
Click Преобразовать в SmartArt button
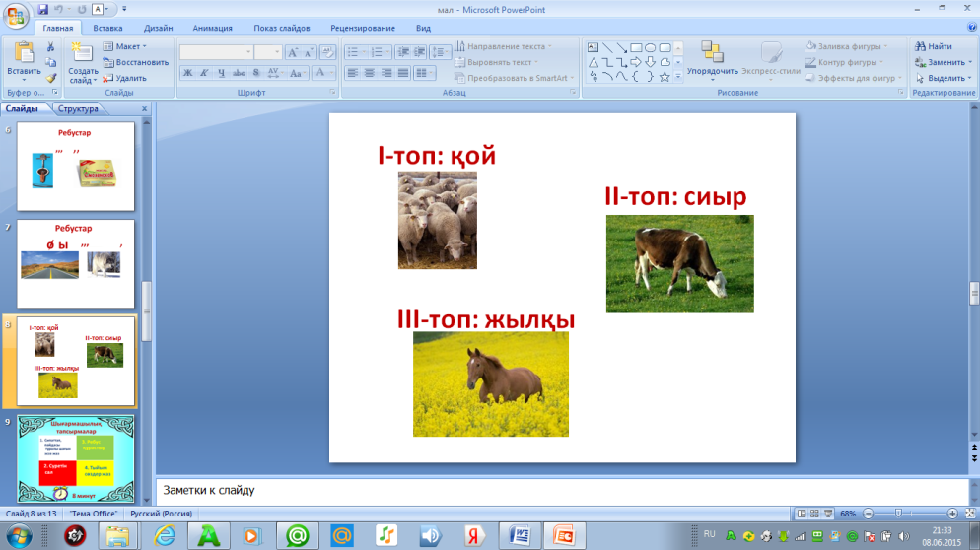tap(514, 78)
